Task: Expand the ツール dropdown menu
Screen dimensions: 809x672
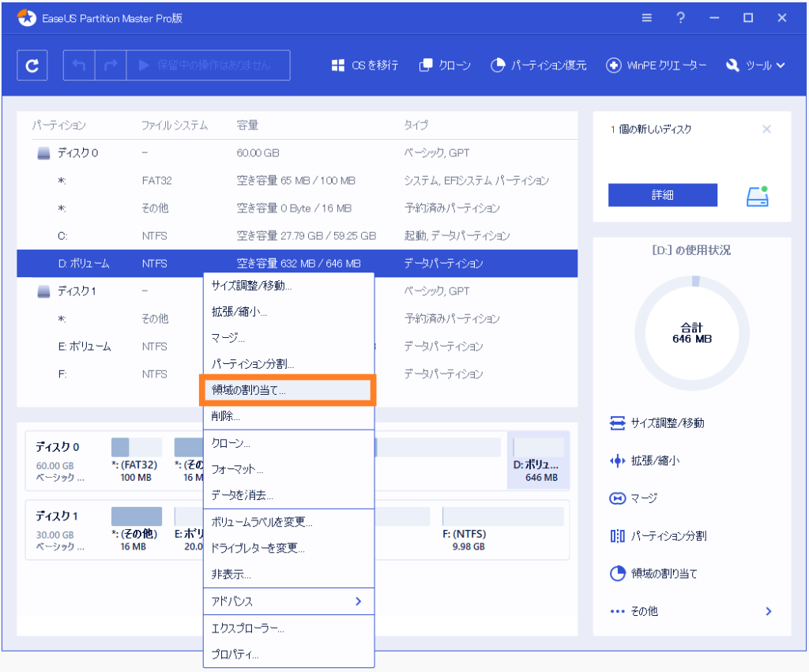Action: (x=755, y=66)
